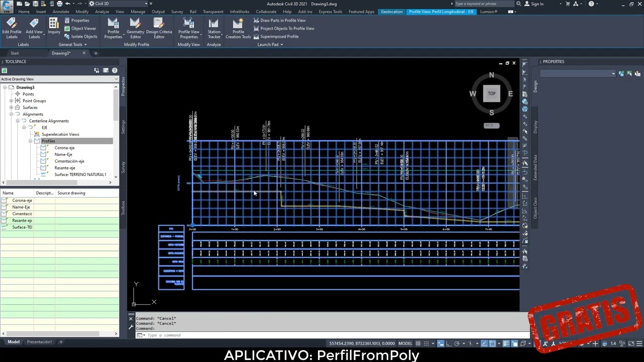This screenshot has width=644, height=362.
Task: Click the command line input field
Action: tap(332, 335)
